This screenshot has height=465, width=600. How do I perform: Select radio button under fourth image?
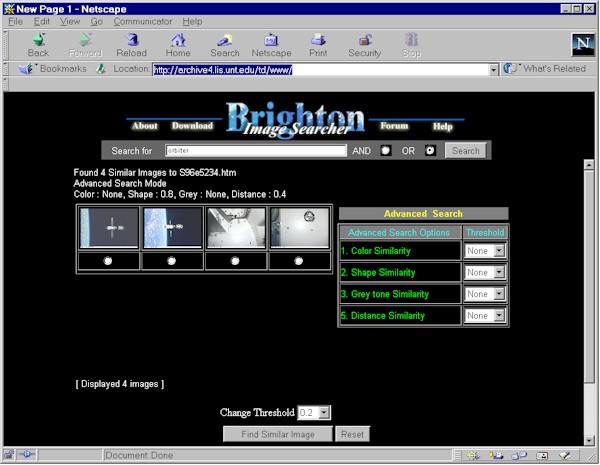[x=299, y=261]
